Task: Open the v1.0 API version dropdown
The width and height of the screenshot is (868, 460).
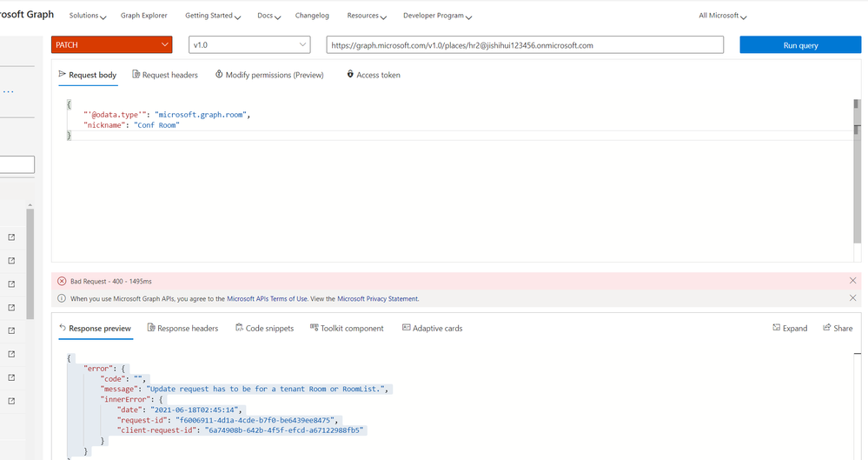Action: [x=249, y=45]
